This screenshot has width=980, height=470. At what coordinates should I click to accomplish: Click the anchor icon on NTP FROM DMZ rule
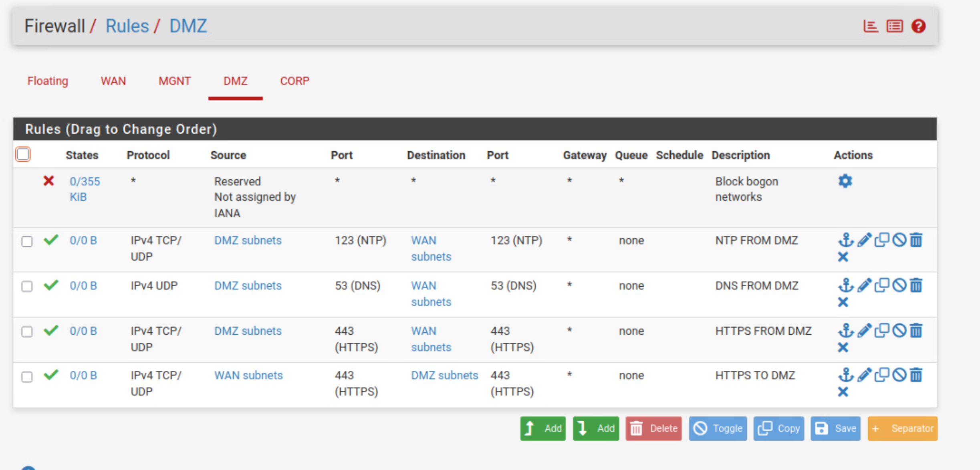[845, 240]
